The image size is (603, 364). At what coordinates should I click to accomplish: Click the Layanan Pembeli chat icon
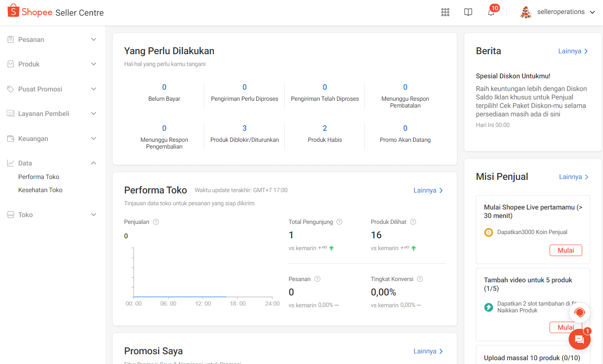(x=11, y=113)
